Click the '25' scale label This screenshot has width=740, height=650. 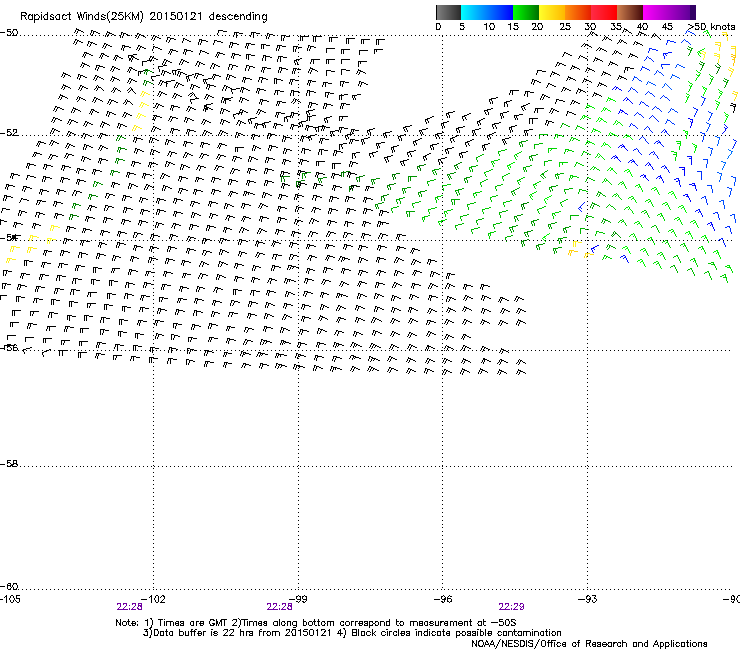(x=565, y=27)
